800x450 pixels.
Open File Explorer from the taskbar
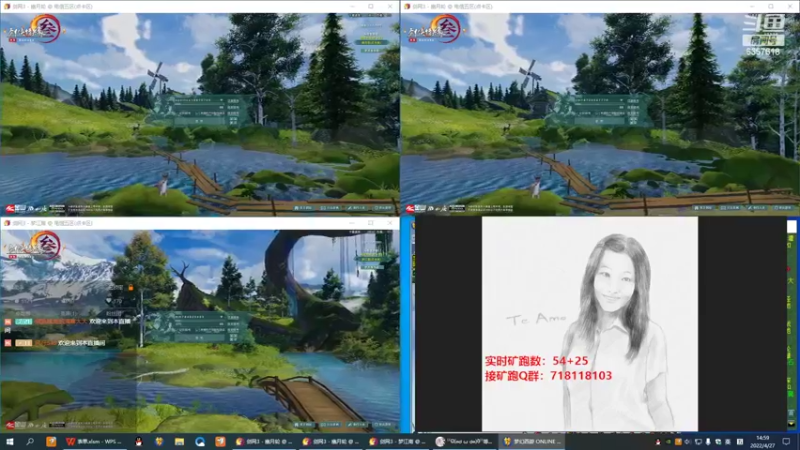coord(179,441)
